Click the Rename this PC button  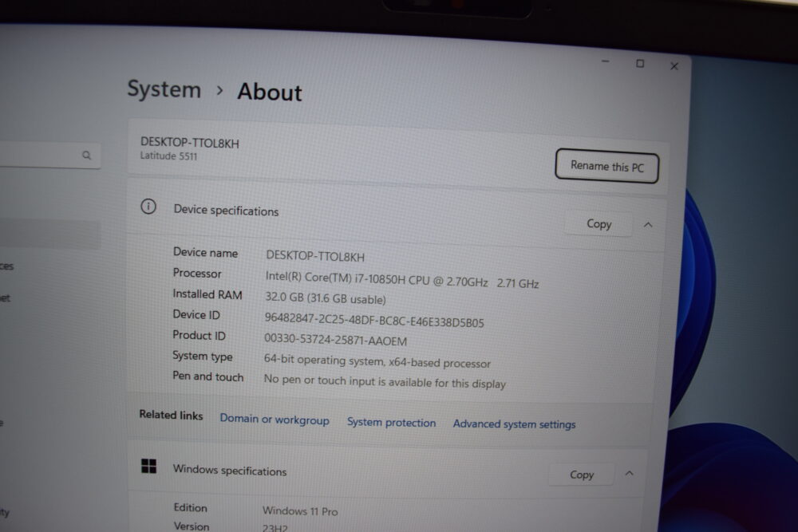[606, 166]
